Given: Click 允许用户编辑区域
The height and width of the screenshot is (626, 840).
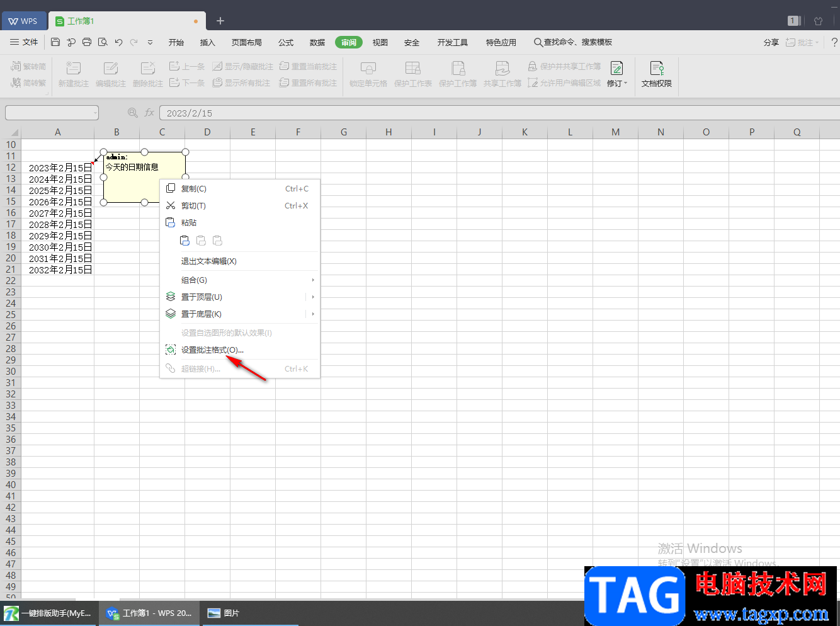Looking at the screenshot, I should click(x=564, y=83).
